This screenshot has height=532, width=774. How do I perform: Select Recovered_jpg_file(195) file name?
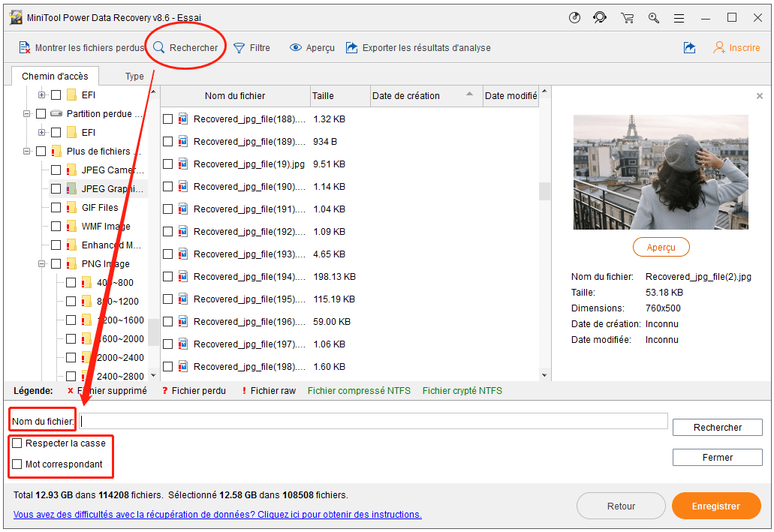249,299
